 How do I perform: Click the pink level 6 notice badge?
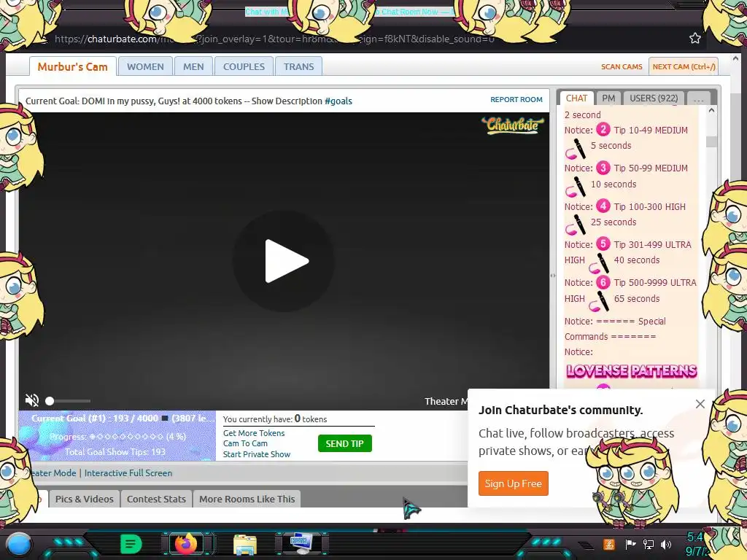point(603,282)
